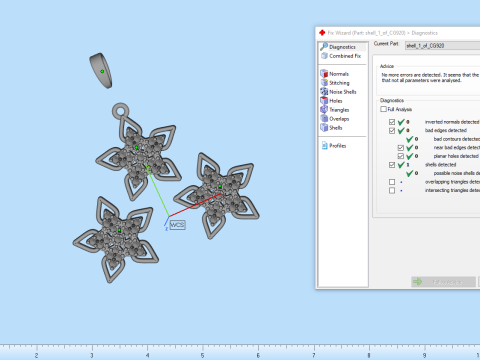Click the 'shells detected' label
This screenshot has width=480, height=360.
(440, 165)
